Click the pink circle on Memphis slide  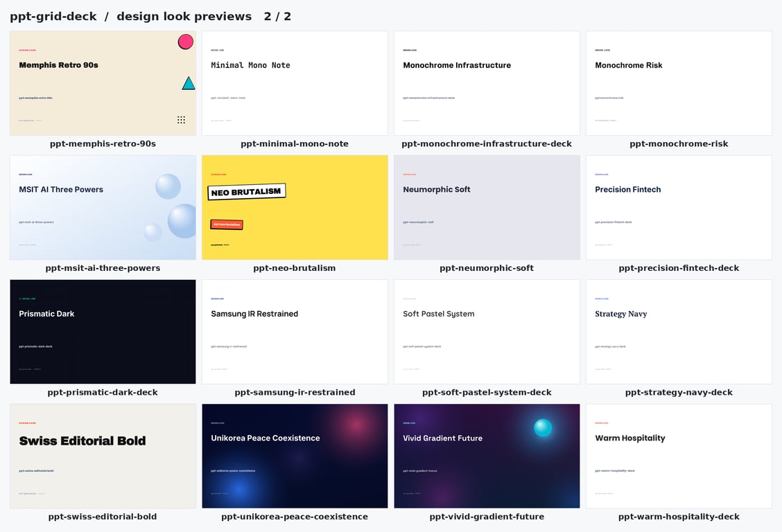186,42
